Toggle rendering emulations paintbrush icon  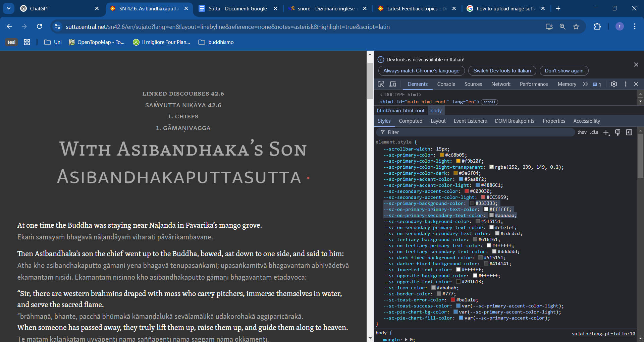[x=618, y=132]
